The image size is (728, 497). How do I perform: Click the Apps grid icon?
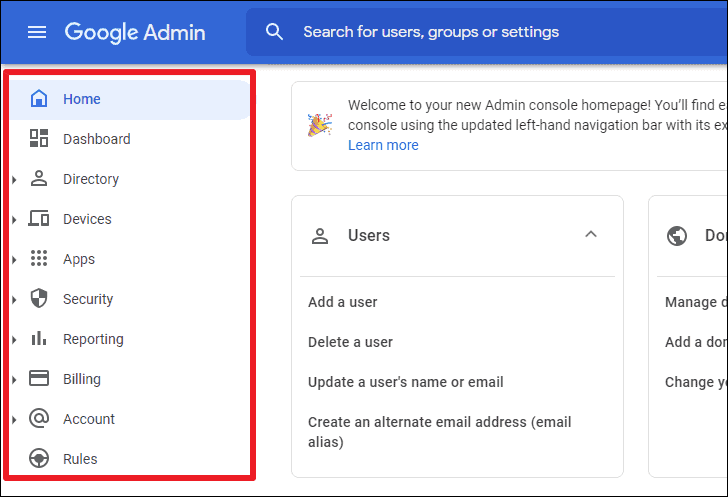point(39,258)
